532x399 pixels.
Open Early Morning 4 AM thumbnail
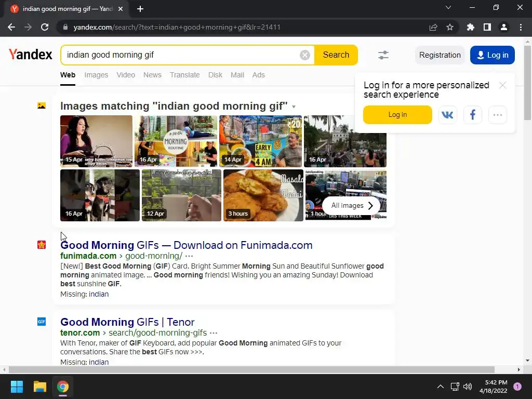(x=261, y=141)
